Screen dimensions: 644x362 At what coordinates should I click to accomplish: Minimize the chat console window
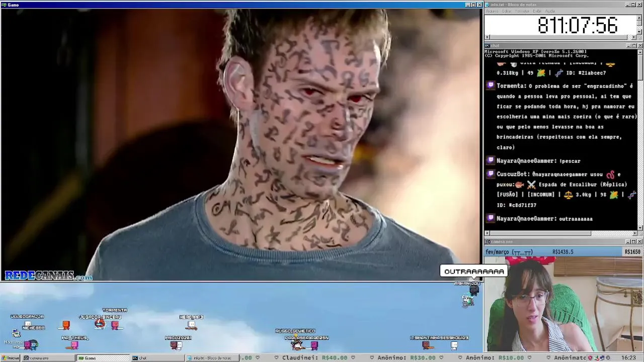click(627, 46)
